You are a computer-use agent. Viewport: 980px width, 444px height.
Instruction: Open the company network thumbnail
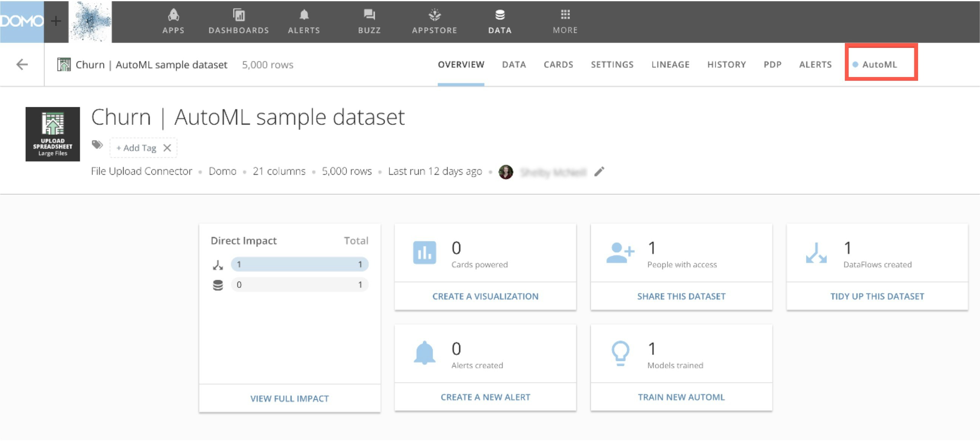click(x=90, y=21)
